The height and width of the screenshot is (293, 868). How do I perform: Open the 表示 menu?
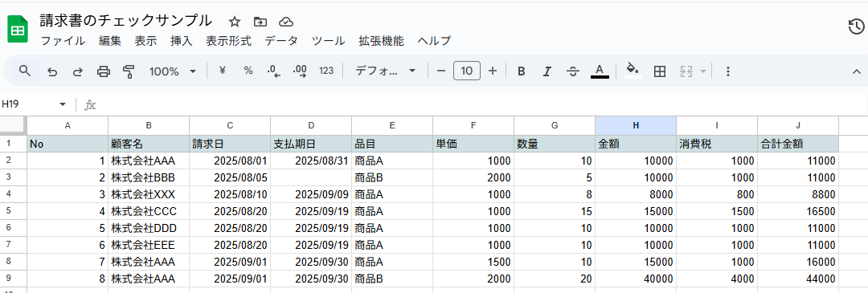click(x=145, y=41)
